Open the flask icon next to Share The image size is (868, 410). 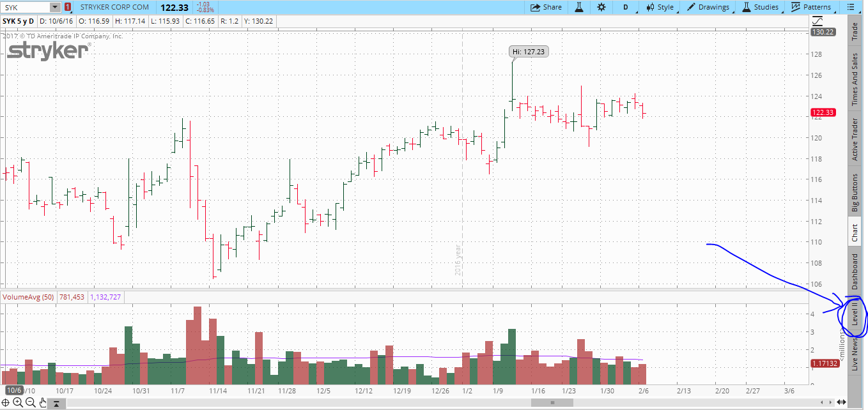click(578, 7)
